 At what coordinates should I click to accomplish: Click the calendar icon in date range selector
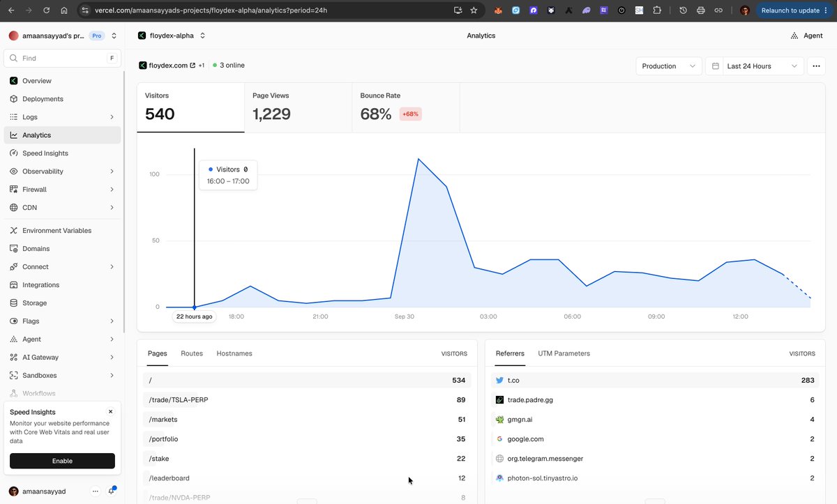coord(716,66)
